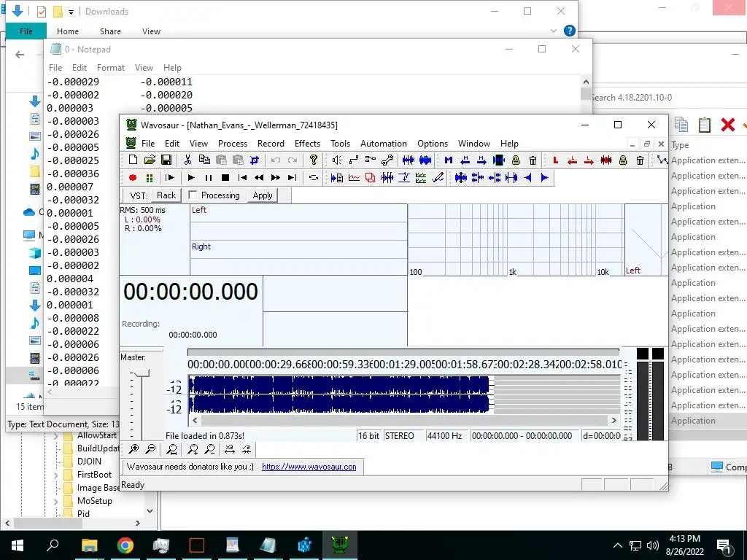
Task: Open audio configuration speaker icon
Action: 337,160
